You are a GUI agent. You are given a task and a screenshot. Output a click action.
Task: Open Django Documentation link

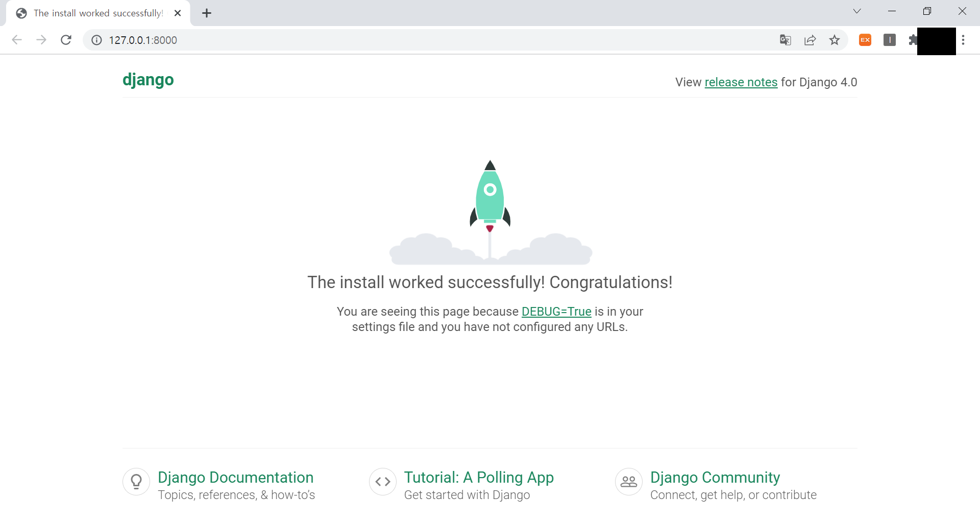[x=236, y=477]
